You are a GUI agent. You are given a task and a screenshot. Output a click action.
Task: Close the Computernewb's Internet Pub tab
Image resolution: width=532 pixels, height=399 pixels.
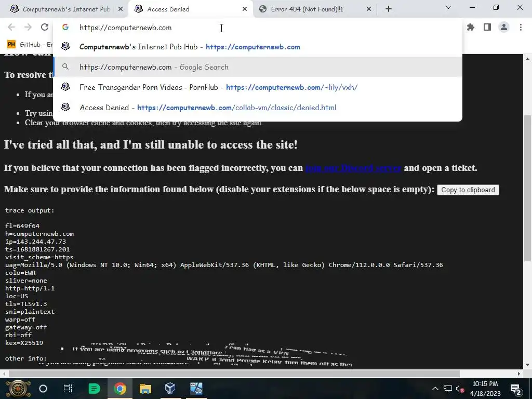[x=121, y=9]
